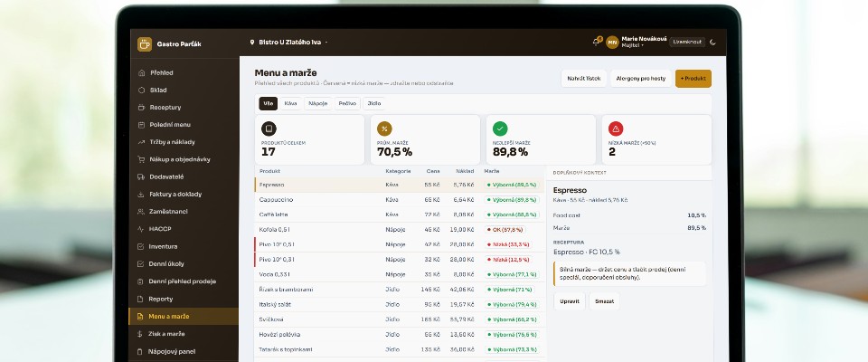Click the Nákup a objednávky cart icon
Screen dimensions: 868x362
point(141,159)
